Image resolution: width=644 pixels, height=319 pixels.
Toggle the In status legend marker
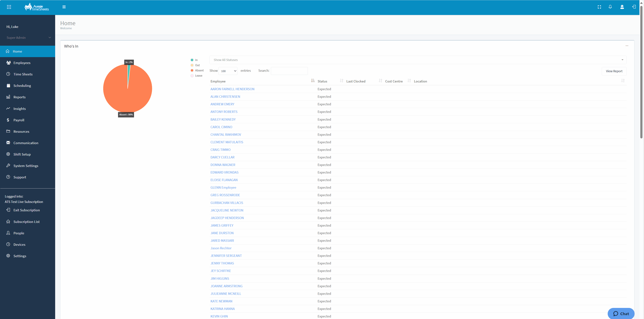click(192, 60)
